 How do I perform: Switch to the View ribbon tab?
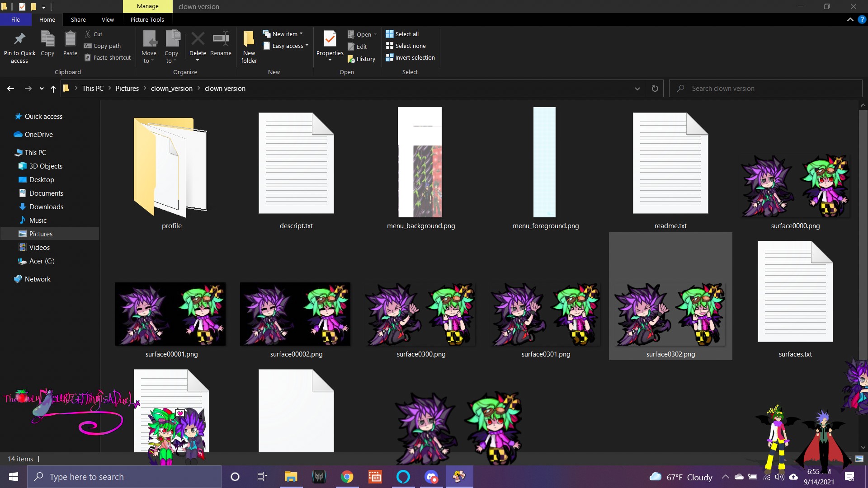(108, 19)
